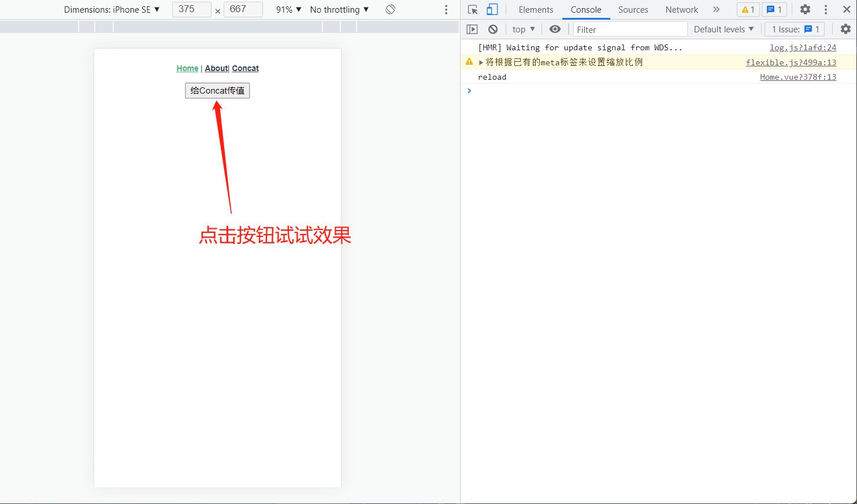
Task: Click the 给Concat传值 button
Action: [x=217, y=90]
